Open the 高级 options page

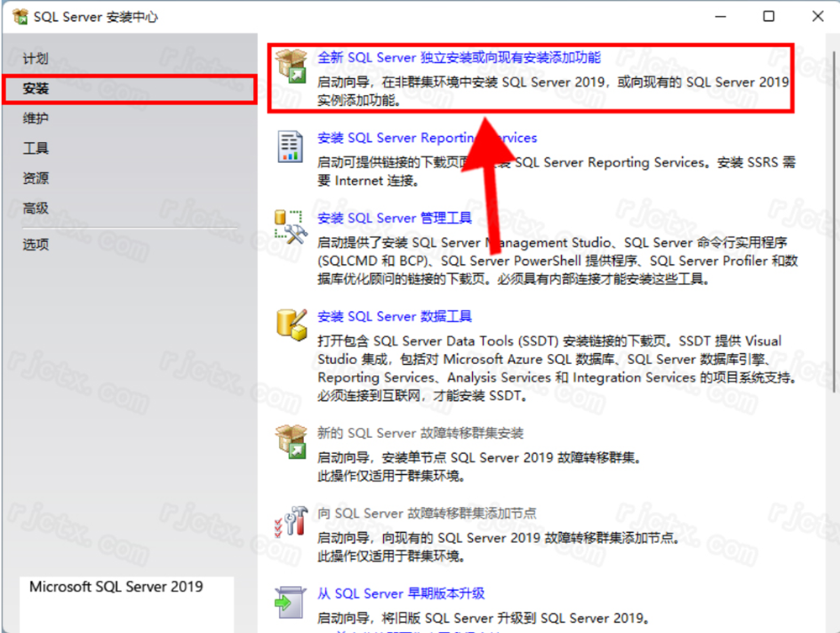pyautogui.click(x=36, y=208)
